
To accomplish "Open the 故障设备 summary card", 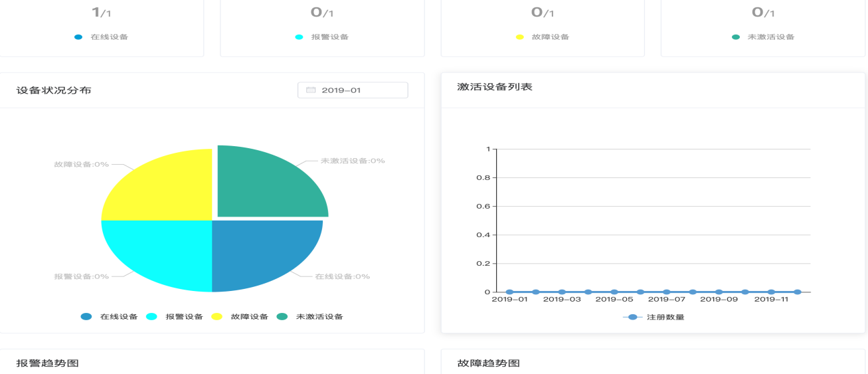I will [x=543, y=27].
